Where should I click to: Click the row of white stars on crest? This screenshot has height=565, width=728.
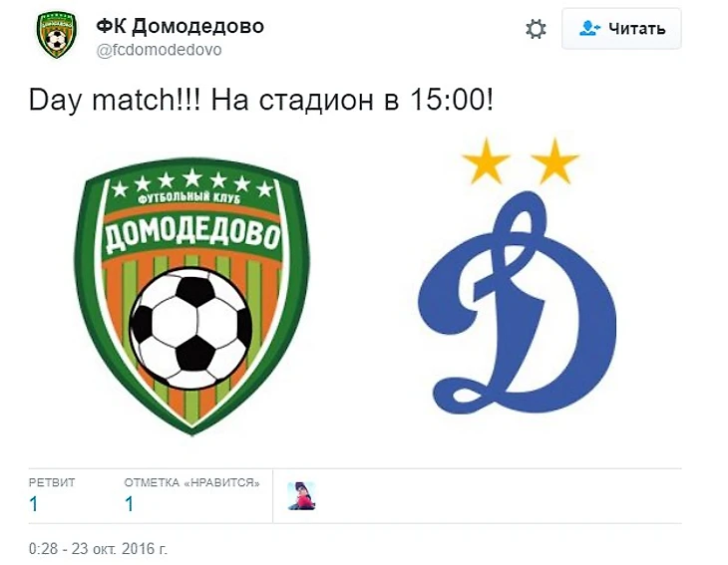coord(191,182)
